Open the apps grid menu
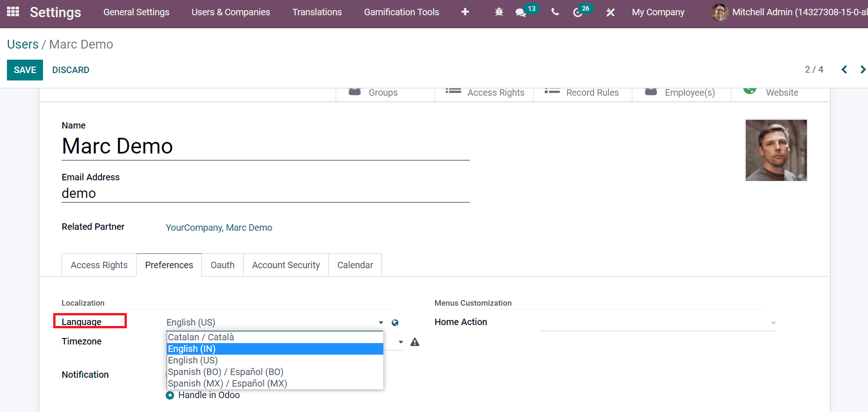868x412 pixels. tap(13, 12)
